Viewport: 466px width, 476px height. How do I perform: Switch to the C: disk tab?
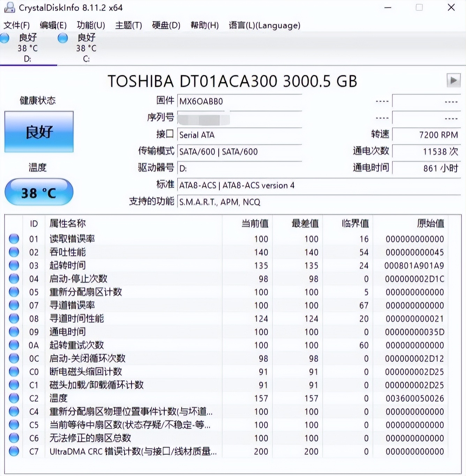pyautogui.click(x=86, y=48)
